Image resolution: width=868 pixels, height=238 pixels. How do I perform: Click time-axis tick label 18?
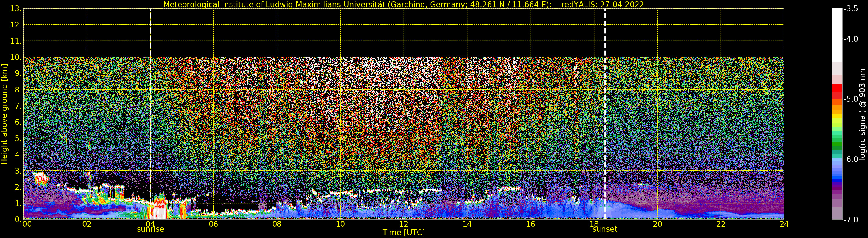[594, 224]
